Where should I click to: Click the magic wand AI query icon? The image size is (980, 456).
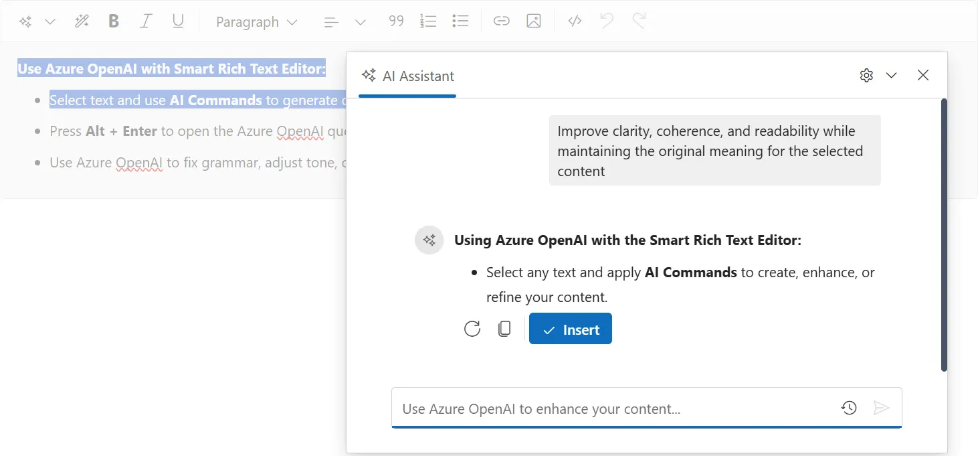pyautogui.click(x=82, y=21)
